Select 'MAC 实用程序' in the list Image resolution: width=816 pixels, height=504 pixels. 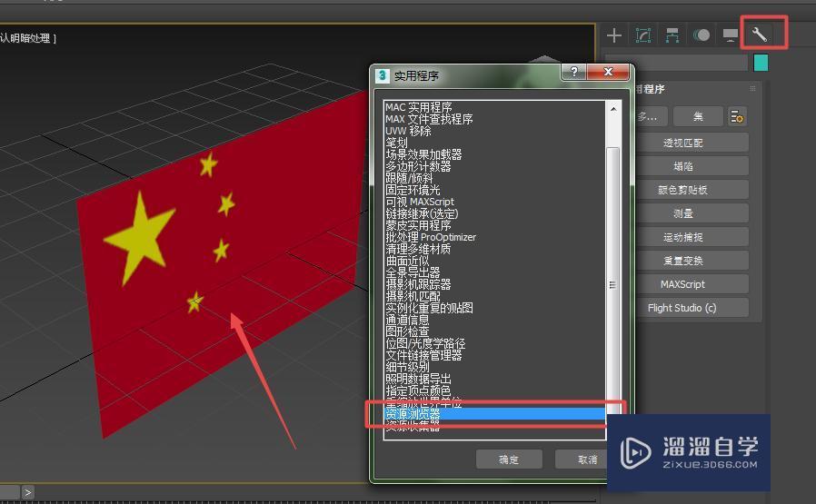(x=418, y=107)
